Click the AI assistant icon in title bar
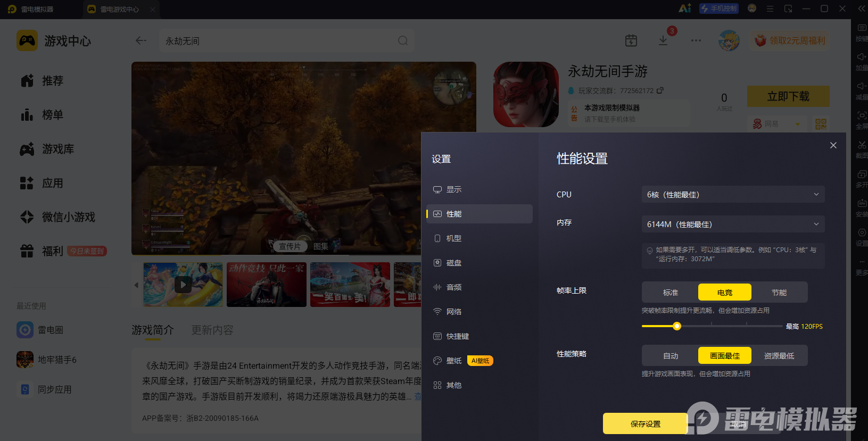Screen dimensions: 868x441 coord(685,9)
